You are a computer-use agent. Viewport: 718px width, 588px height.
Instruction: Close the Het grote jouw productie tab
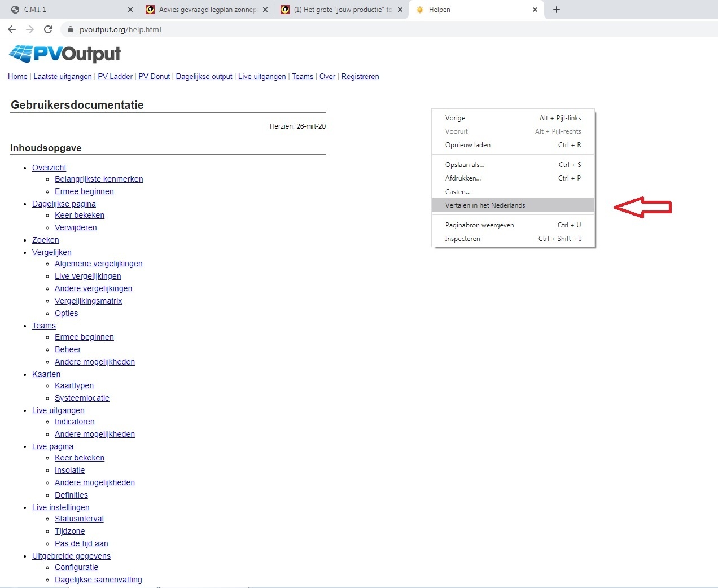click(400, 10)
